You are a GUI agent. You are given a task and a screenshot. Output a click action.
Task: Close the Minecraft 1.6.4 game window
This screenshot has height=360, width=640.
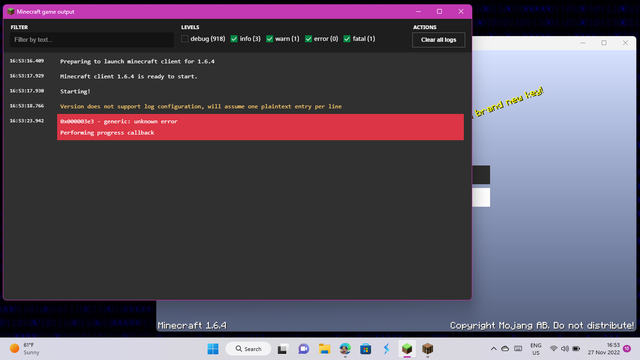point(625,43)
